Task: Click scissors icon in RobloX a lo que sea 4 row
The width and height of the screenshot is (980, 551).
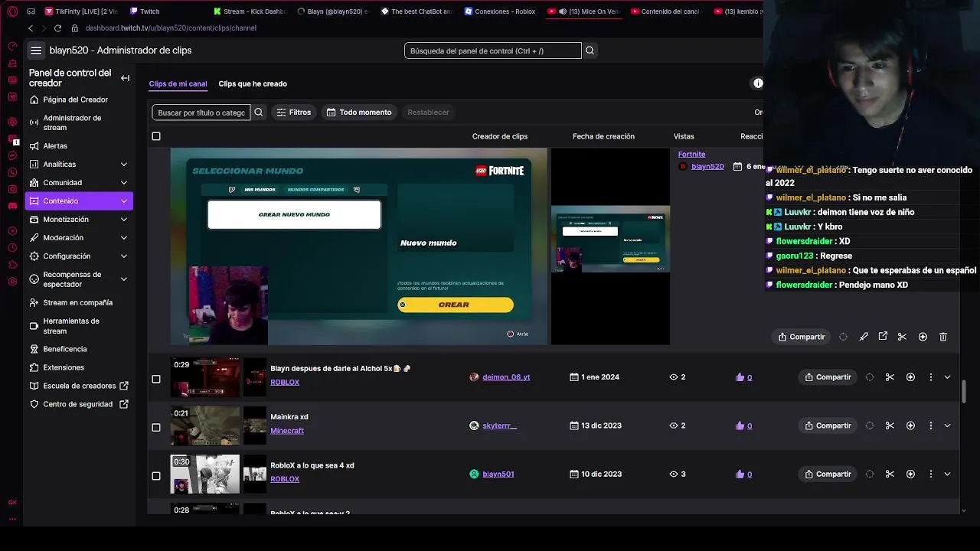Action: [890, 474]
